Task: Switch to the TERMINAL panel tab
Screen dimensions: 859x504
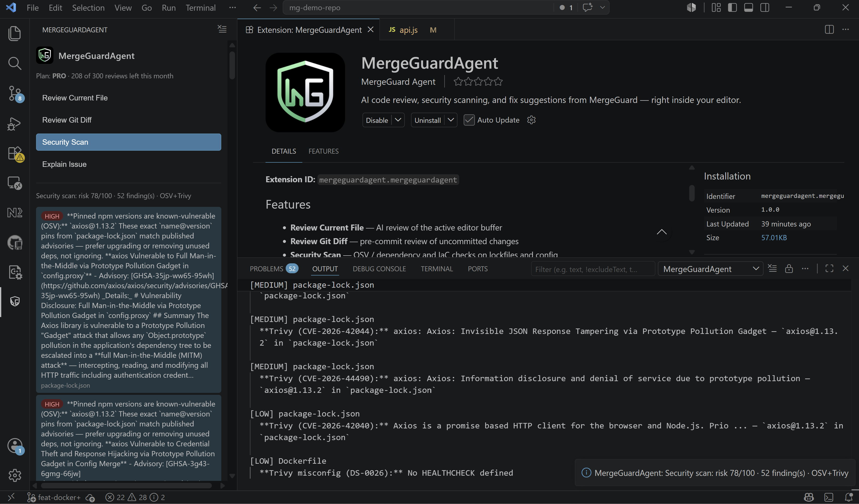Action: 437,269
